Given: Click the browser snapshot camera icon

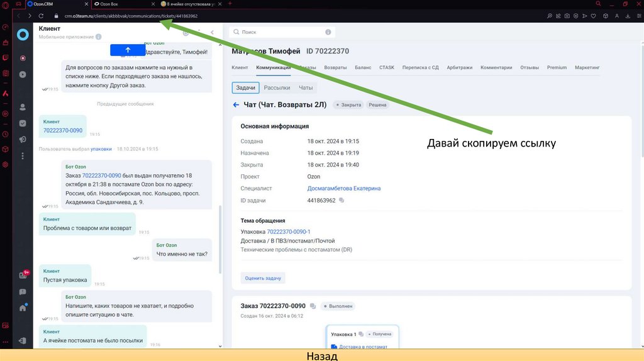Looking at the screenshot, I should click(x=567, y=16).
